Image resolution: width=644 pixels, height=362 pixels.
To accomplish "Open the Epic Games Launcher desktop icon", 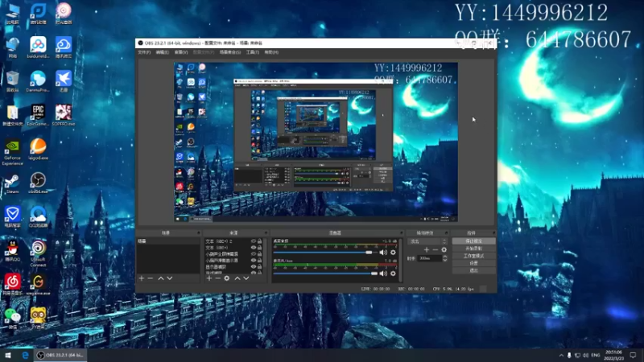I will pos(38,115).
